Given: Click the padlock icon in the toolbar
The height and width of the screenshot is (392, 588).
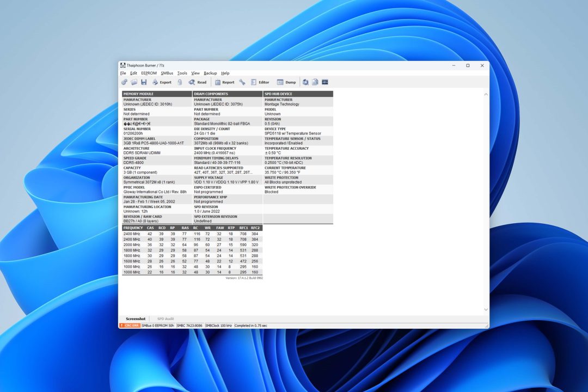Looking at the screenshot, I should (180, 82).
